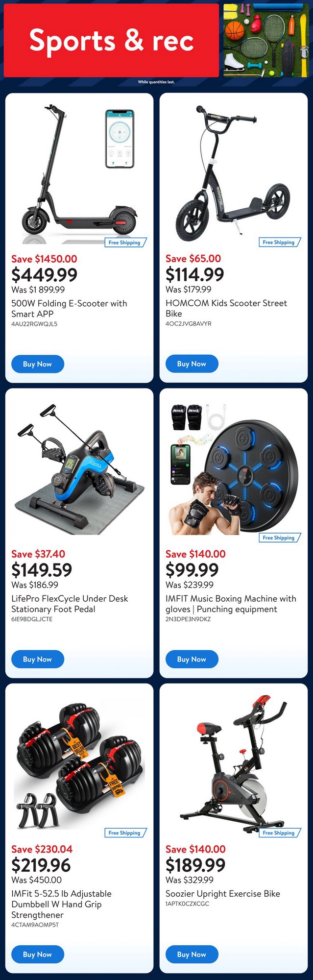
Task: Click Buy Now for IMFit Adjustable Dumbbell
Action: click(x=37, y=955)
